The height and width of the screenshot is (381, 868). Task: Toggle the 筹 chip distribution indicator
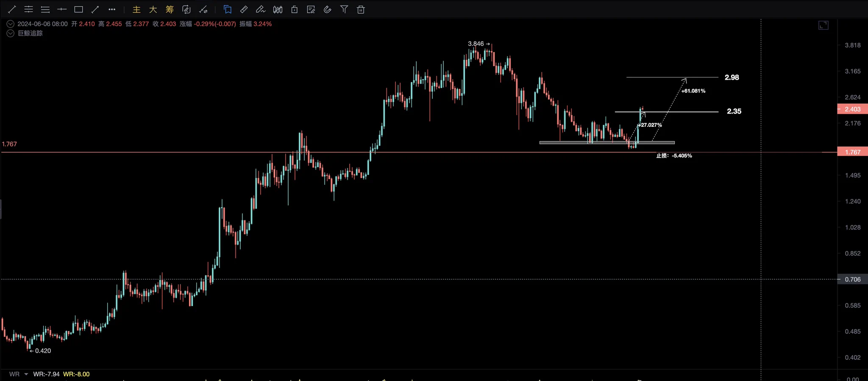point(170,9)
